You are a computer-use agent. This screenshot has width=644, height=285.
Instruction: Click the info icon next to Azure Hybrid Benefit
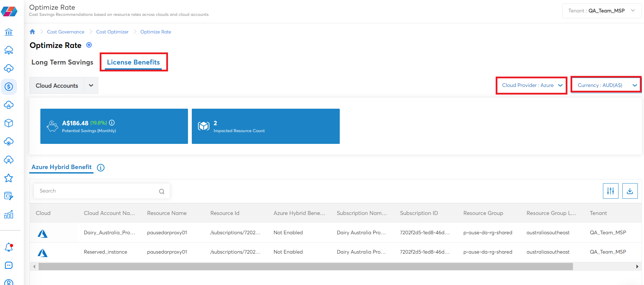tap(101, 168)
